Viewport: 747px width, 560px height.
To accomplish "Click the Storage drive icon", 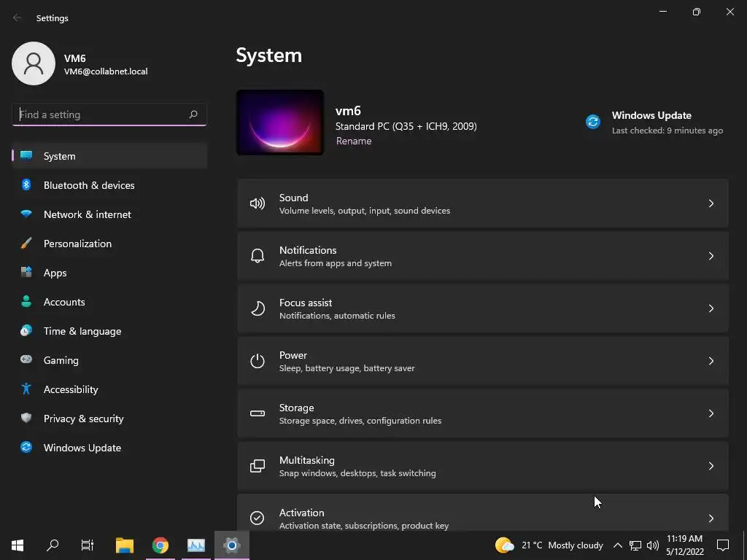I will click(258, 413).
